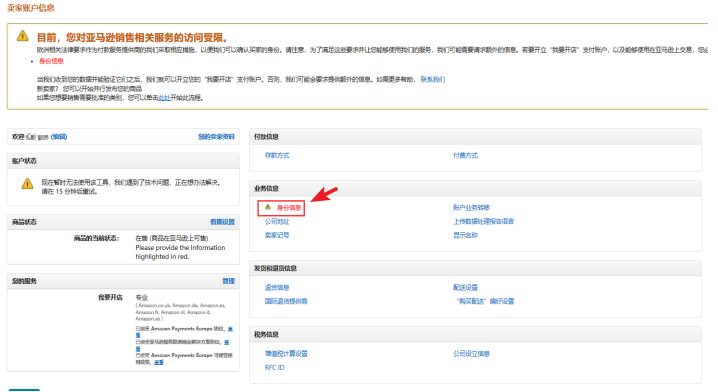Click the 编辑 link next to the welcome name
The height and width of the screenshot is (392, 718).
point(59,136)
